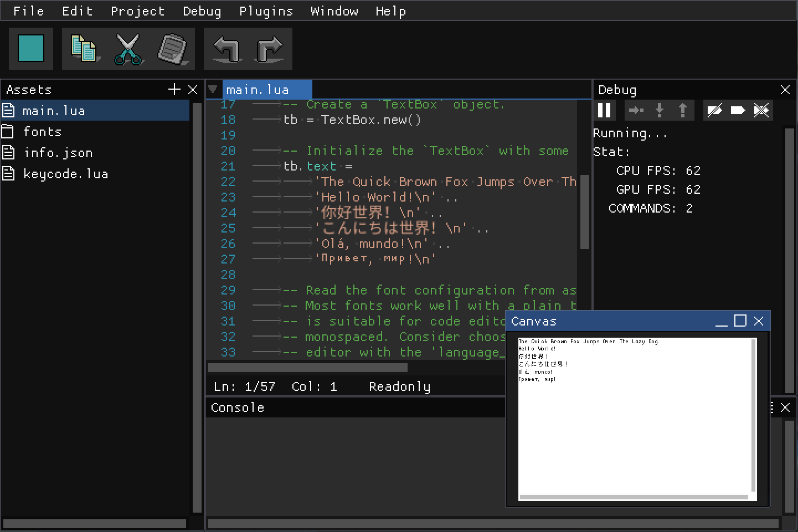Toggle breakpoints disabled with slashed tag icon
The image size is (798, 532).
point(714,111)
